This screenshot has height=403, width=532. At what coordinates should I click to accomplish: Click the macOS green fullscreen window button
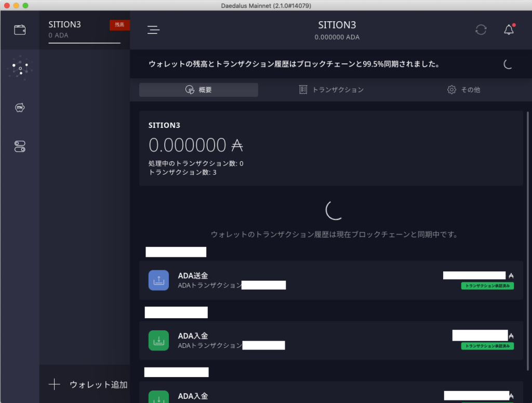[x=25, y=5]
